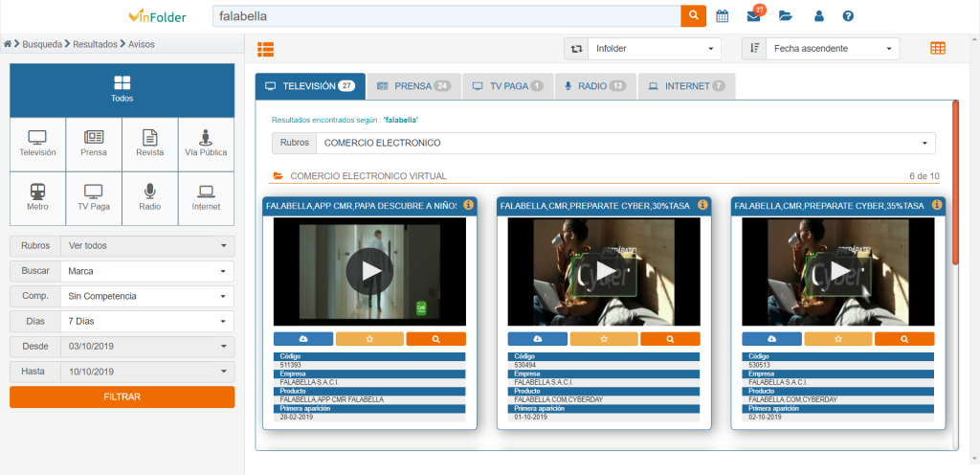This screenshot has height=475, width=980.
Task: Select TV Paga media tile in sidebar
Action: point(94,198)
